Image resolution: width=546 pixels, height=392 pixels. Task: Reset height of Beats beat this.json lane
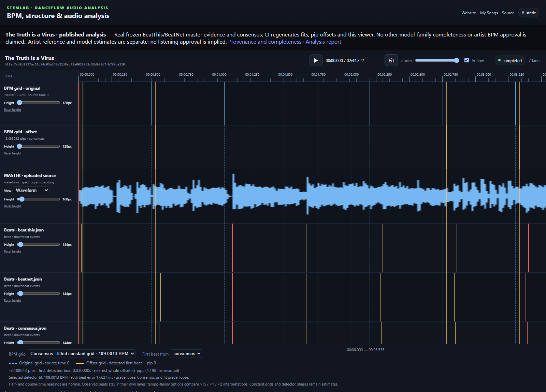[13, 252]
